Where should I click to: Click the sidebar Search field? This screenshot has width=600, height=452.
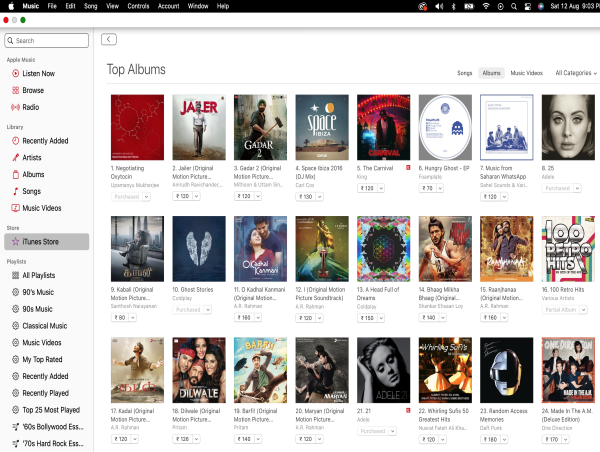click(47, 41)
